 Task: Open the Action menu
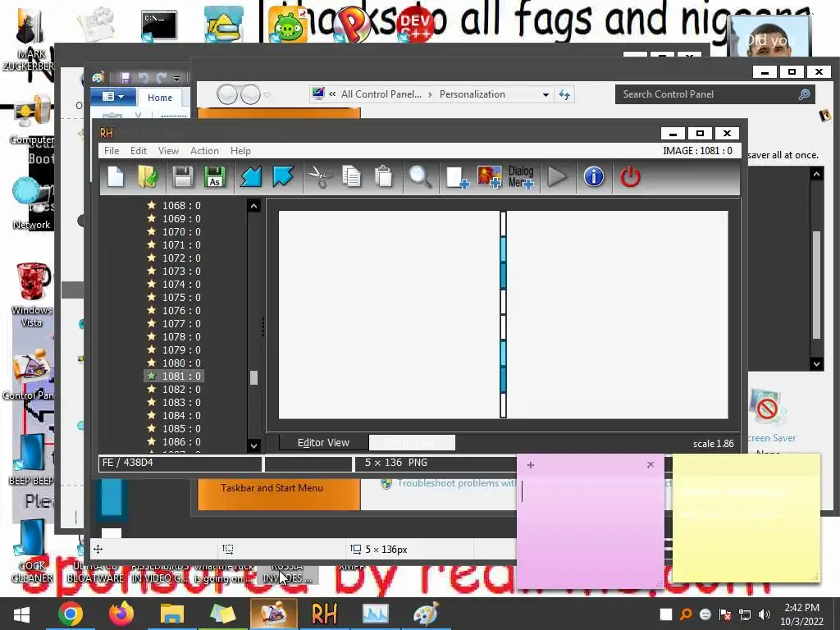(x=204, y=151)
